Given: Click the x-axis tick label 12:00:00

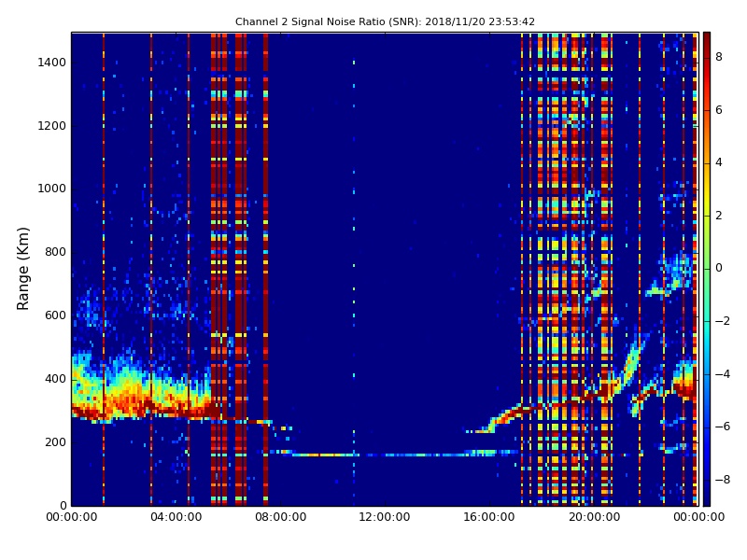Looking at the screenshot, I should 385,517.
